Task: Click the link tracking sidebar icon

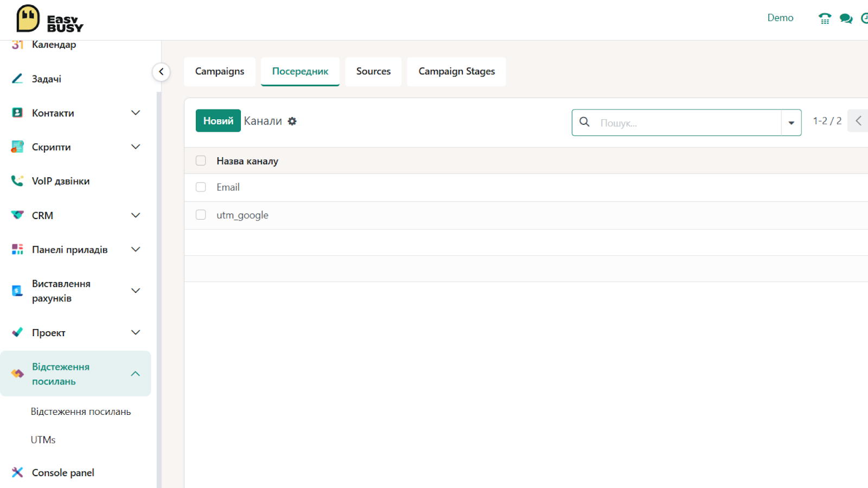Action: pos(17,374)
